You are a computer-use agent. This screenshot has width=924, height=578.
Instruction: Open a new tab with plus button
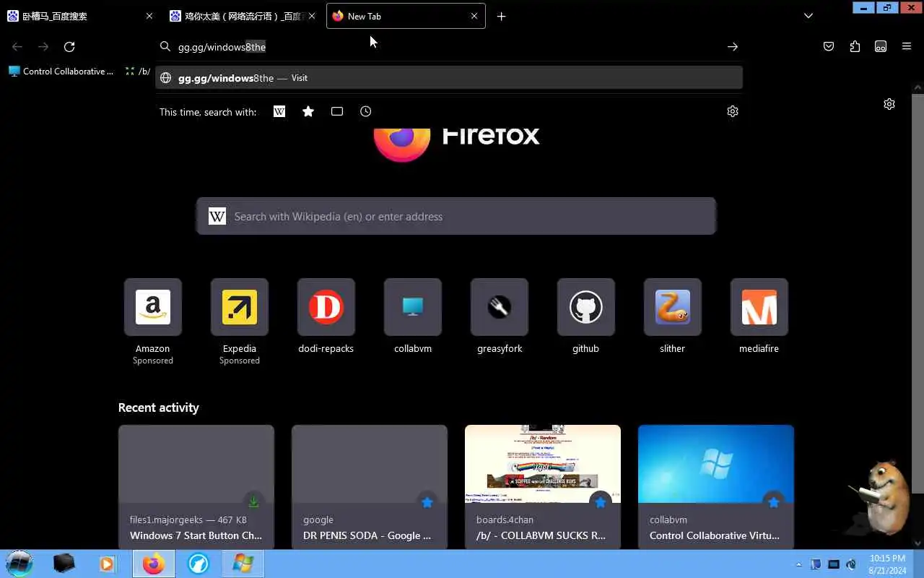click(502, 16)
